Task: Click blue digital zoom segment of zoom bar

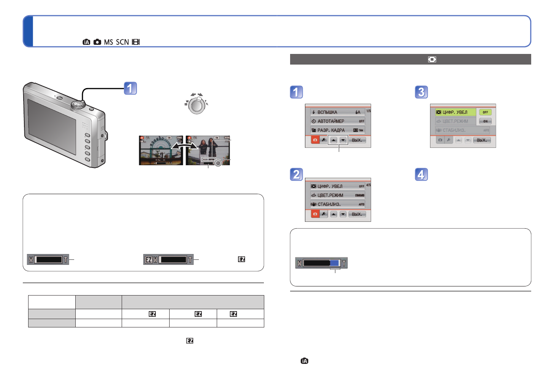Action: [x=335, y=263]
